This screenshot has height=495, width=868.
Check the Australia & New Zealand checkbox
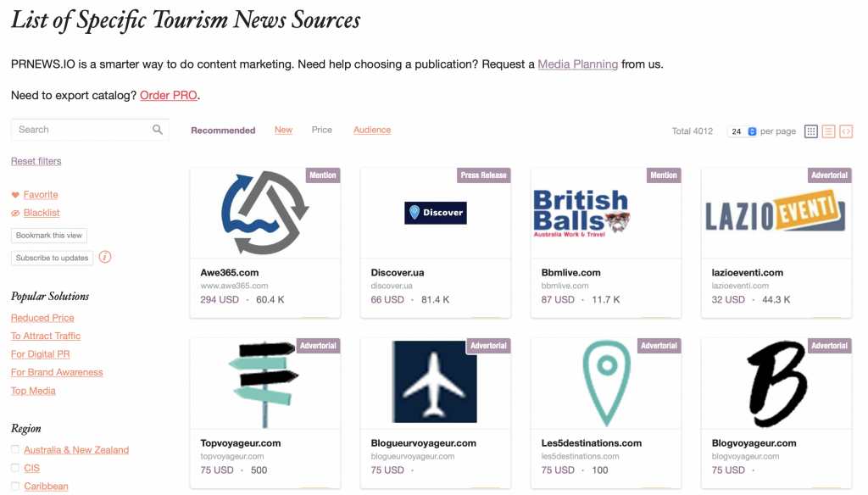pos(15,449)
